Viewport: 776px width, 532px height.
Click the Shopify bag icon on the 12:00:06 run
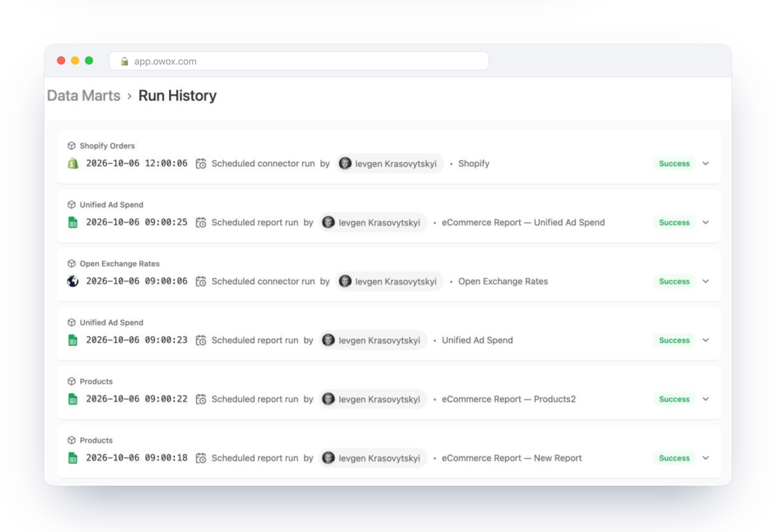click(73, 163)
